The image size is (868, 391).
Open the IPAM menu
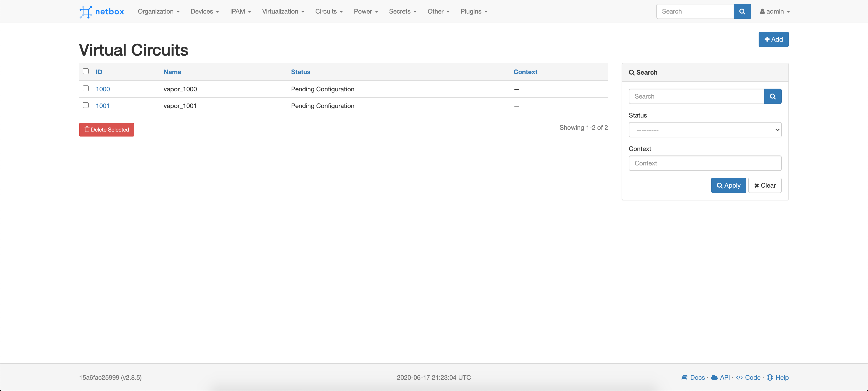240,12
